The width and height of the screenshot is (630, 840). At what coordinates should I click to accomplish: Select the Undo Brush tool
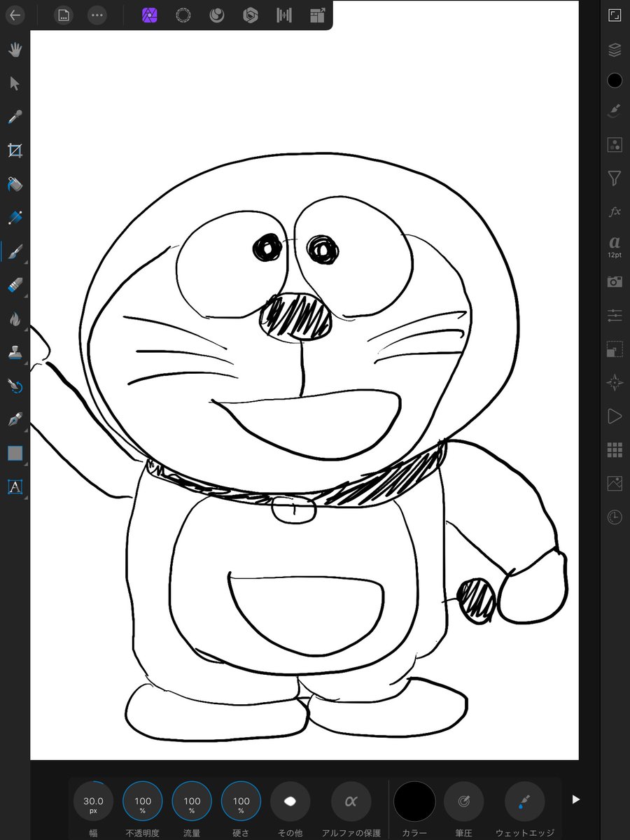click(x=15, y=386)
